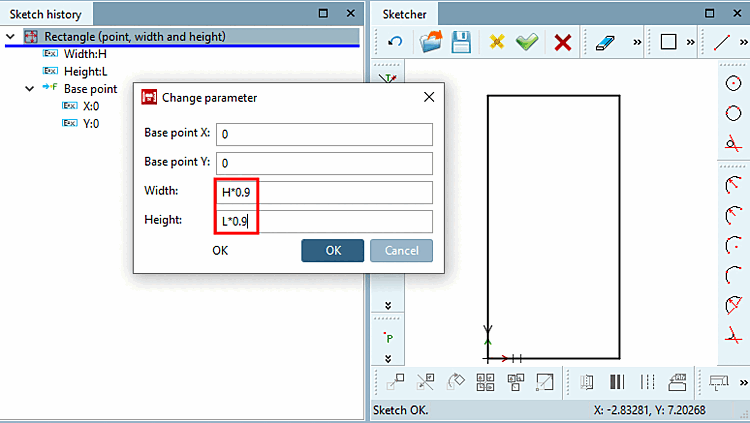Select circle with center point tool
Image resolution: width=750 pixels, height=423 pixels.
[733, 83]
